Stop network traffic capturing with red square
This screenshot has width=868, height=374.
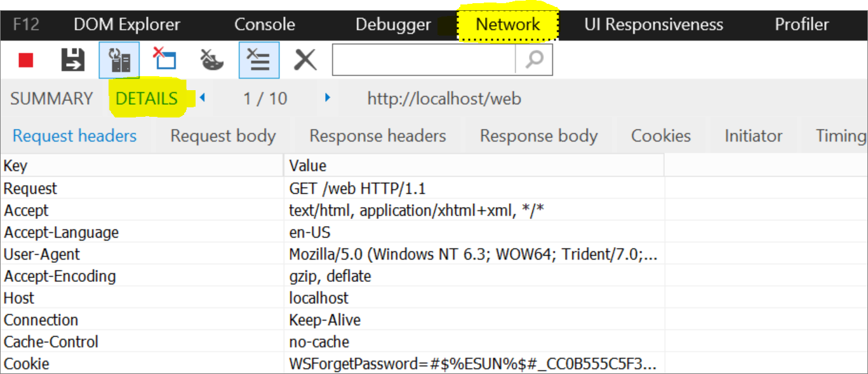click(26, 60)
